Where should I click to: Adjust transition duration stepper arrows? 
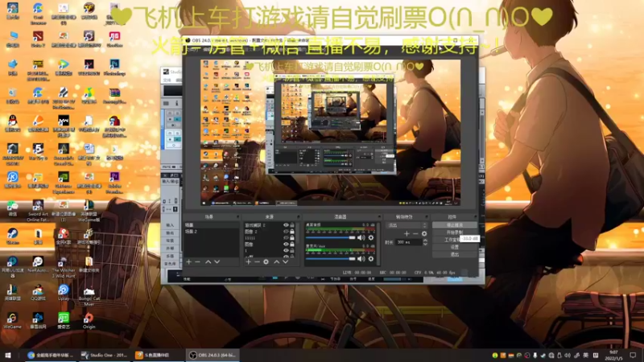425,242
